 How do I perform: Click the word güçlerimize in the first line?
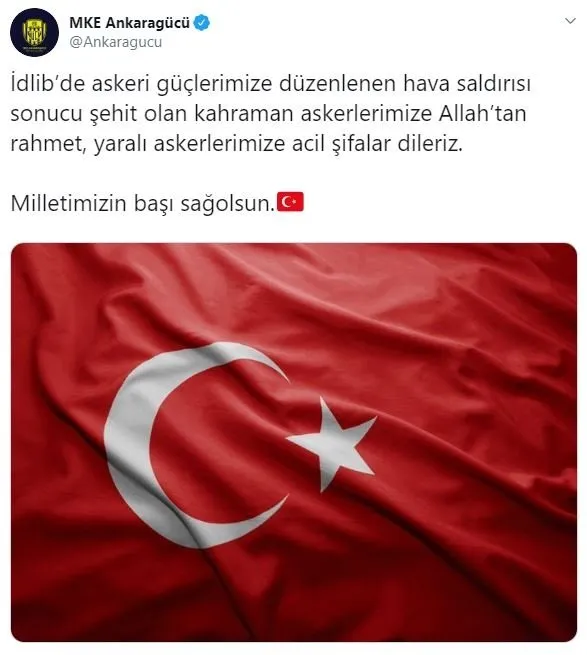(x=214, y=84)
